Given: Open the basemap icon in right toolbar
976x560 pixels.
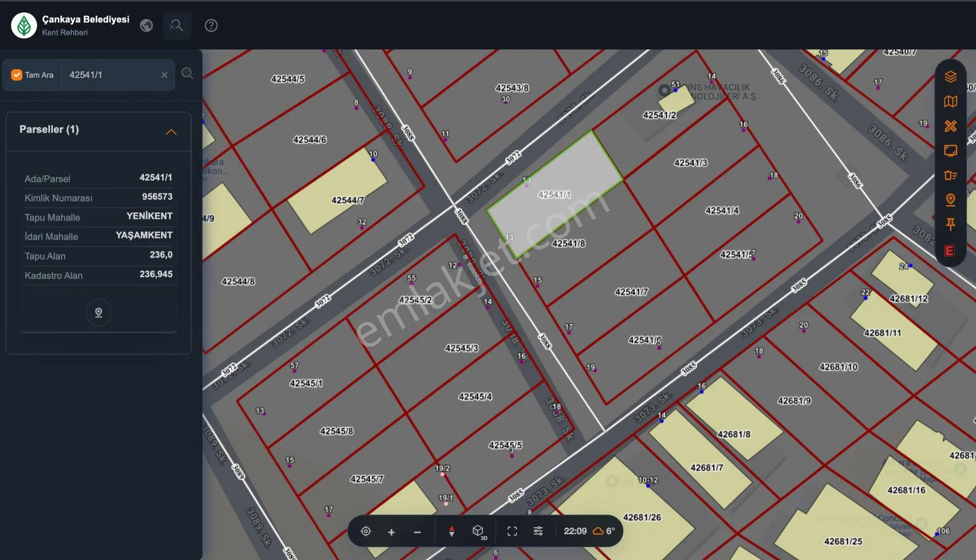Looking at the screenshot, I should pyautogui.click(x=950, y=102).
